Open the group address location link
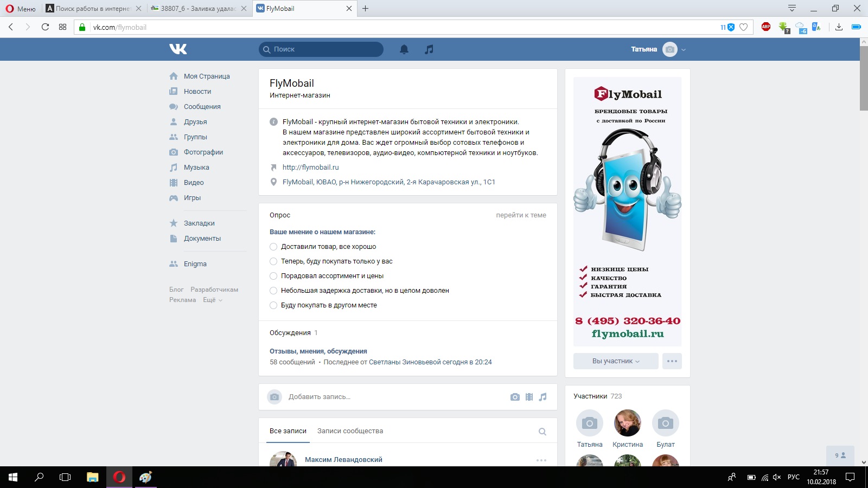The width and height of the screenshot is (868, 488). point(389,182)
